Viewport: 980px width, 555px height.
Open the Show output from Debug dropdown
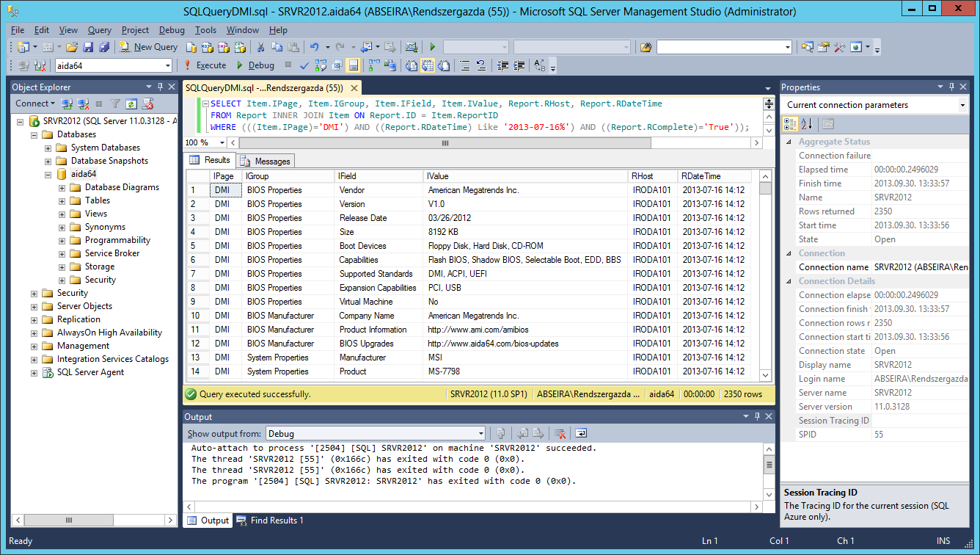[480, 433]
